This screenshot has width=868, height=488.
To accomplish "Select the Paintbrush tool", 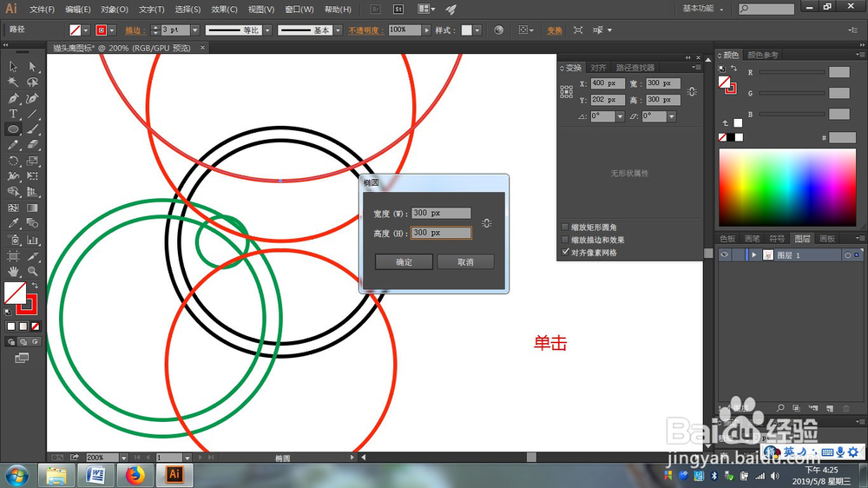I will pyautogui.click(x=33, y=129).
